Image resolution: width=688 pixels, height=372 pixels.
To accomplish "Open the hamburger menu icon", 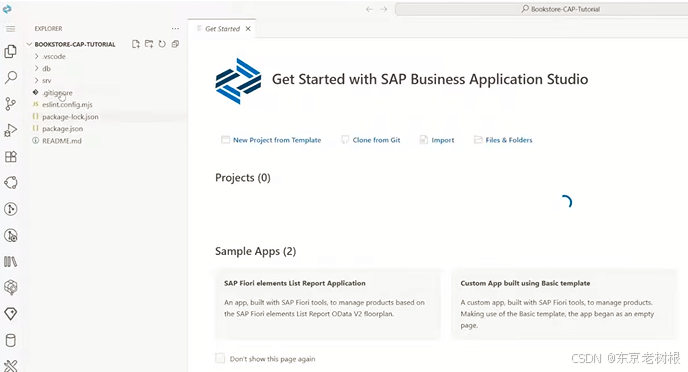I will click(x=11, y=29).
